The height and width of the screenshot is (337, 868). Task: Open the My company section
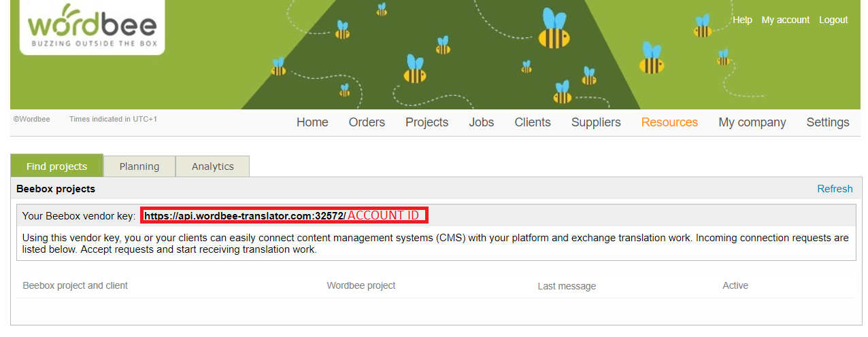[752, 122]
